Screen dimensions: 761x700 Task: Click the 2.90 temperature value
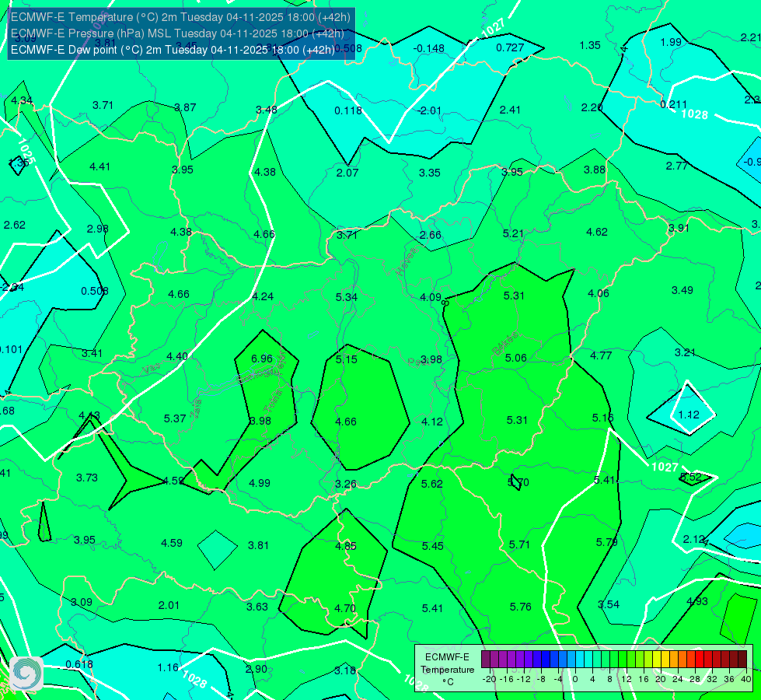click(x=257, y=669)
